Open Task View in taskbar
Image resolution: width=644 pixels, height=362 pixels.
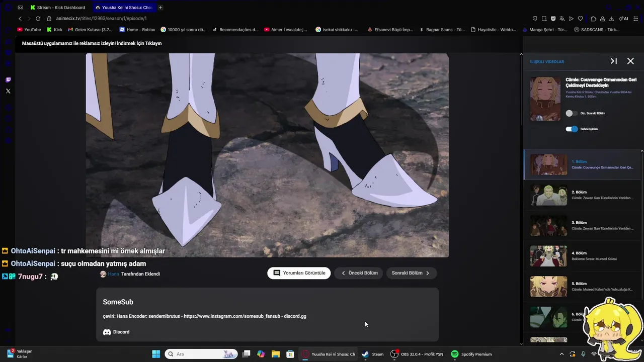coord(246,354)
